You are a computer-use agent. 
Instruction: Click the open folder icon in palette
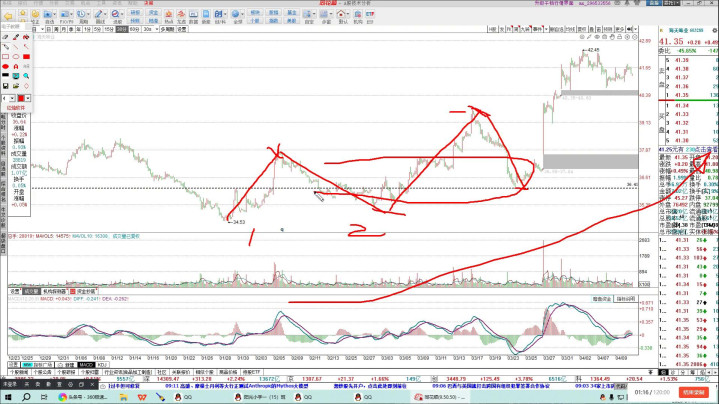point(16,86)
